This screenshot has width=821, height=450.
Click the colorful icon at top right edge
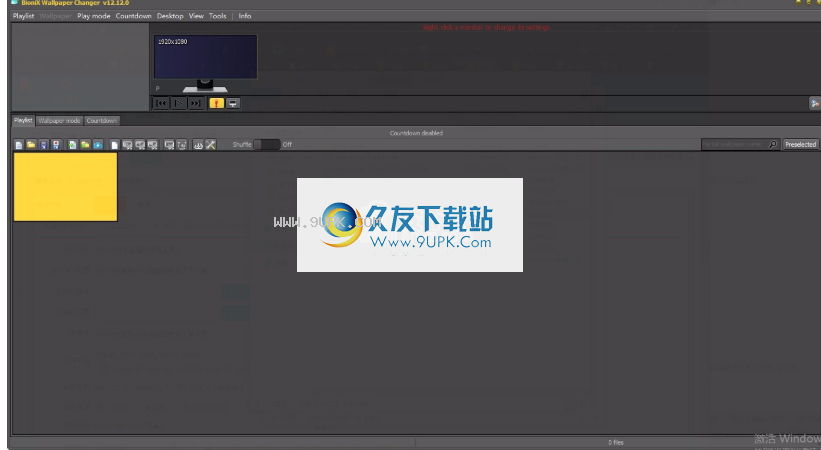click(x=814, y=103)
